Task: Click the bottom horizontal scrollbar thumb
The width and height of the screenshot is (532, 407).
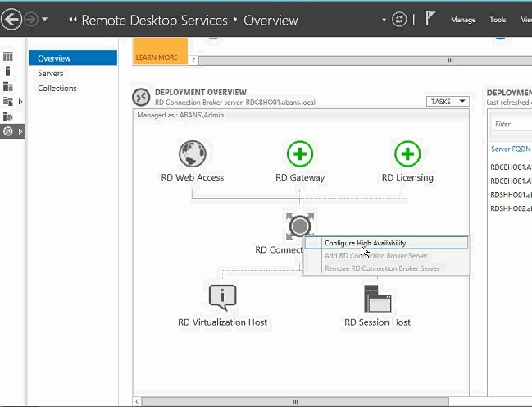Action: click(295, 401)
